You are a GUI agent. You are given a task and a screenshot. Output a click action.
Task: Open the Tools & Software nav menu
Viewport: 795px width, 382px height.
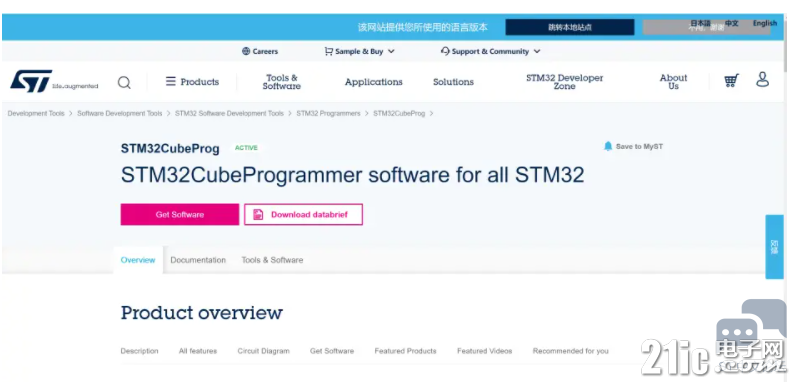281,82
